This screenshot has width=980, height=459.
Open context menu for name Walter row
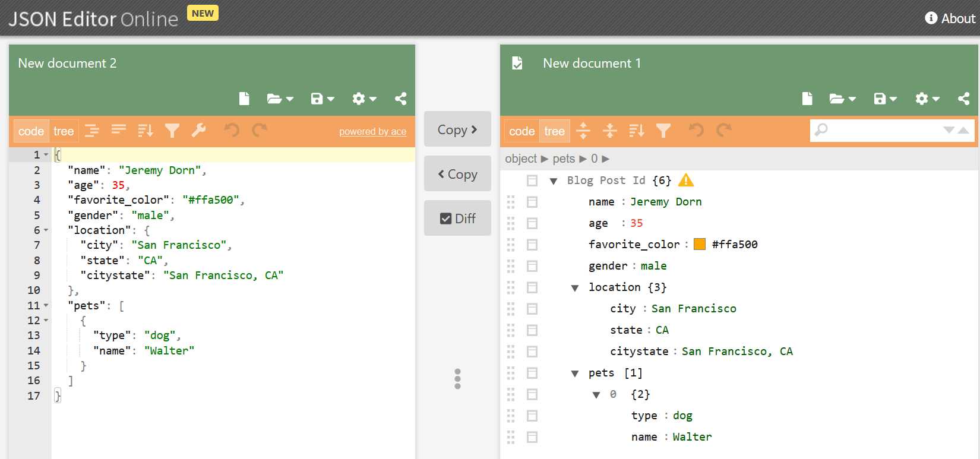[532, 437]
